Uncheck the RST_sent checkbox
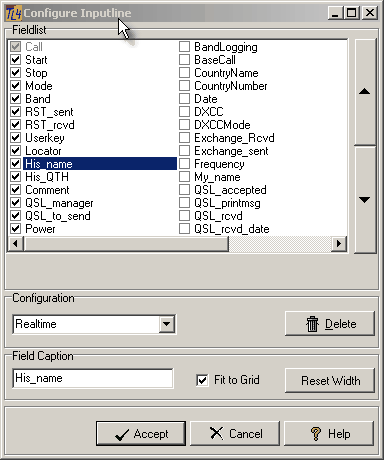Viewport: 384px width, 460px height. click(16, 112)
